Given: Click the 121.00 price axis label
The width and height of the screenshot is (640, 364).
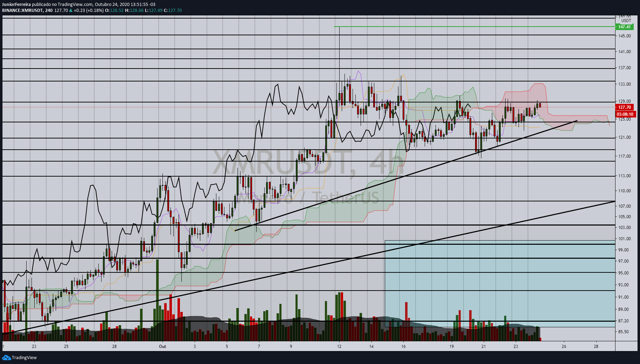Looking at the screenshot, I should coord(625,137).
